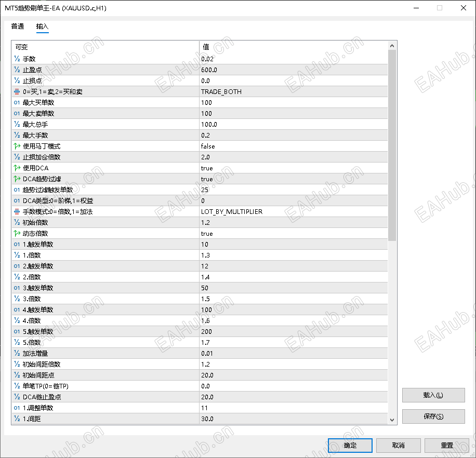Select the 2.触发单数 row label
Screen dimensions: 476x458
(38, 266)
